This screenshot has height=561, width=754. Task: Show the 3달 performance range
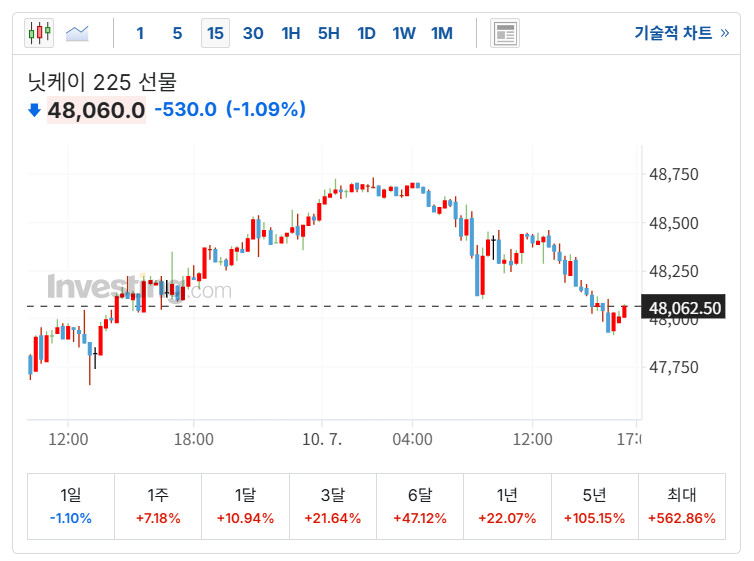click(333, 506)
